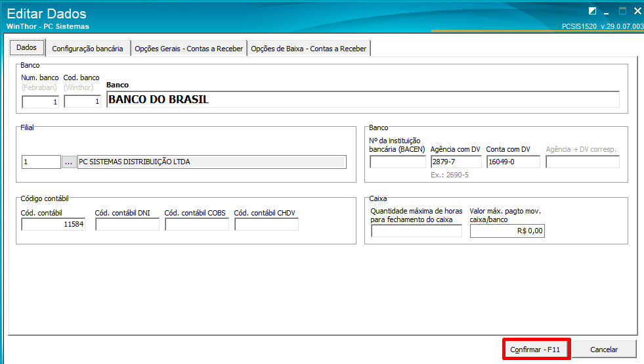The width and height of the screenshot is (644, 364).
Task: Click the Num. banco Febraban field
Action: [40, 102]
